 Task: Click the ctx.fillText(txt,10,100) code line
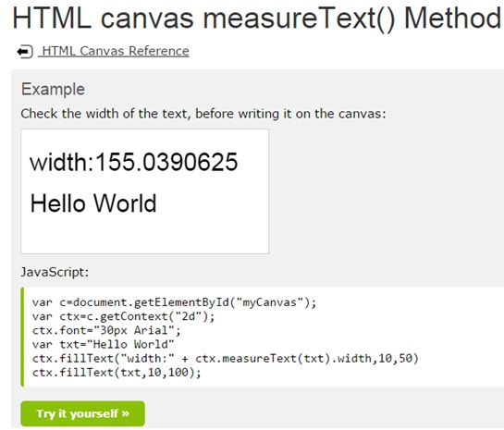coord(117,373)
